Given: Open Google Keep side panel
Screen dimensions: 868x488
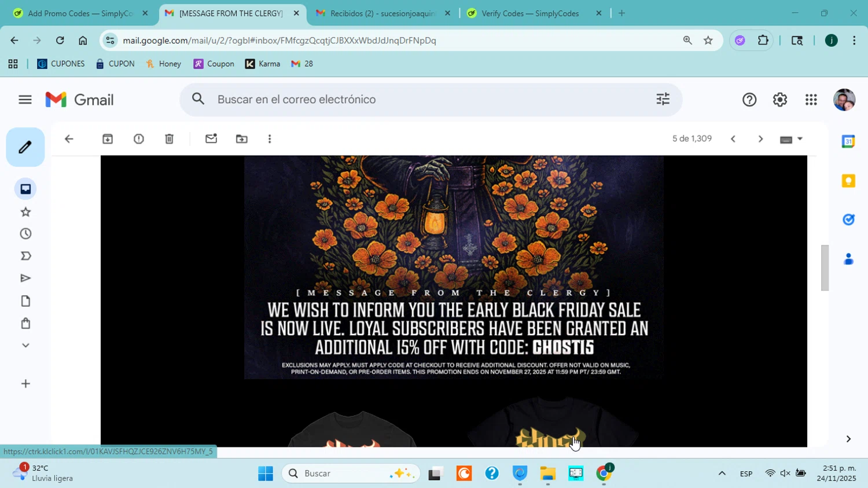Looking at the screenshot, I should [848, 181].
